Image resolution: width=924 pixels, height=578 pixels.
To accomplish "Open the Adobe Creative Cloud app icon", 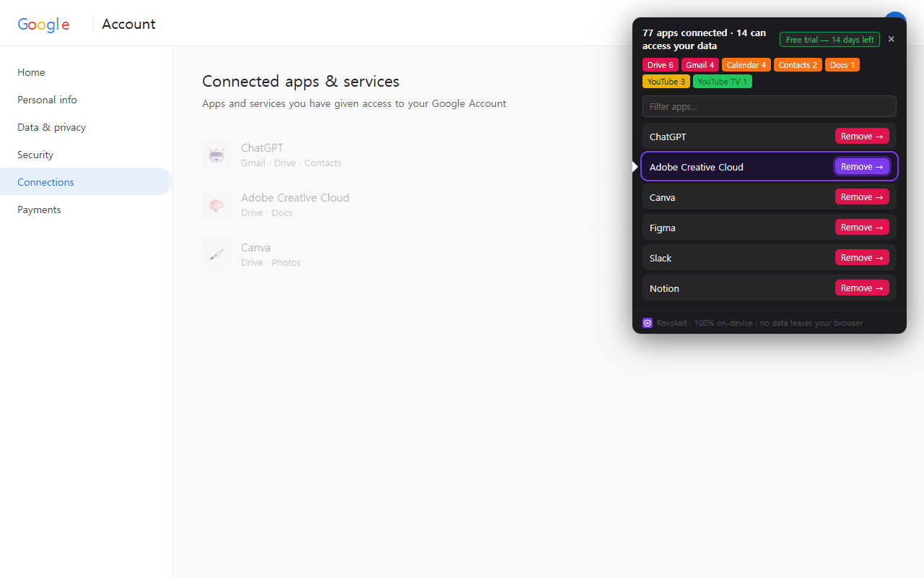I will pyautogui.click(x=217, y=204).
